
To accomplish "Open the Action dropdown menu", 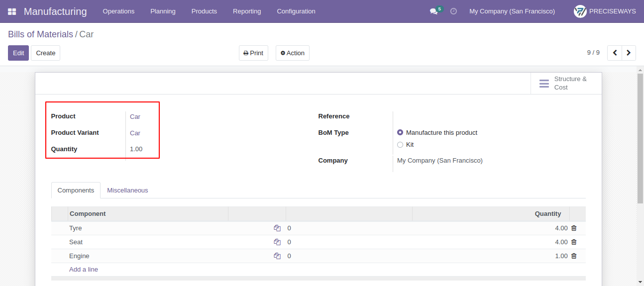I will coord(293,53).
